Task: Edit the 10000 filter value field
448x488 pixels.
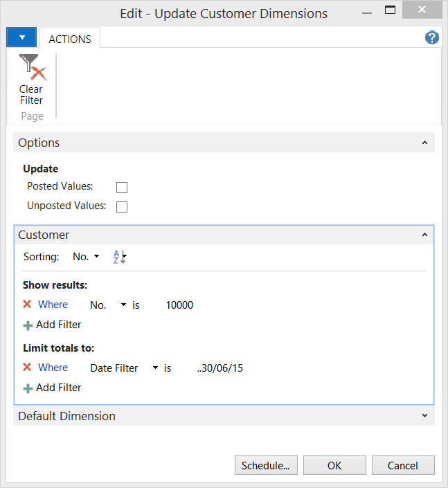Action: click(x=179, y=305)
